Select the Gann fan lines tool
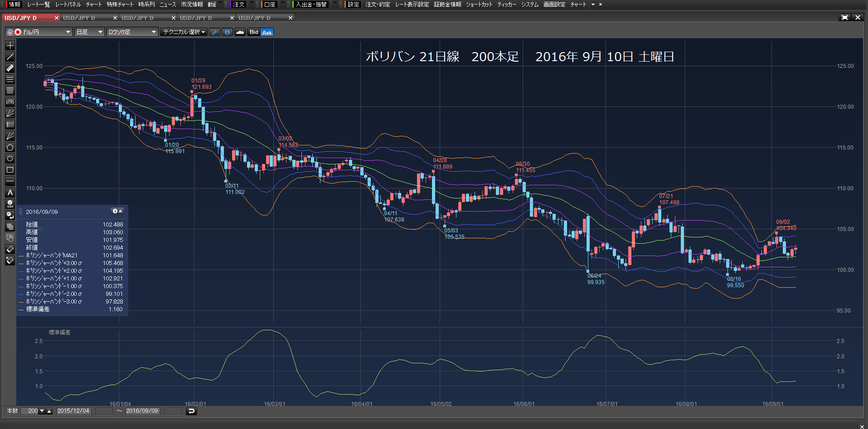Image resolution: width=868 pixels, height=429 pixels. pos(10,136)
